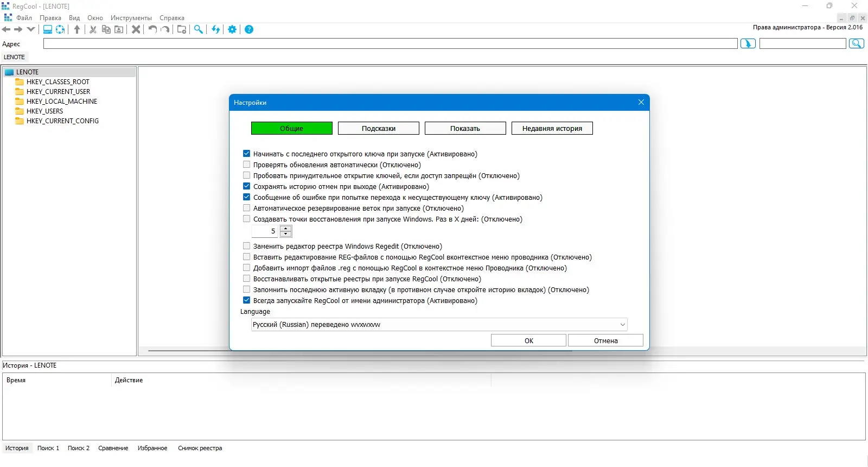Go up one level with the up arrow
This screenshot has width=868, height=467.
(77, 29)
